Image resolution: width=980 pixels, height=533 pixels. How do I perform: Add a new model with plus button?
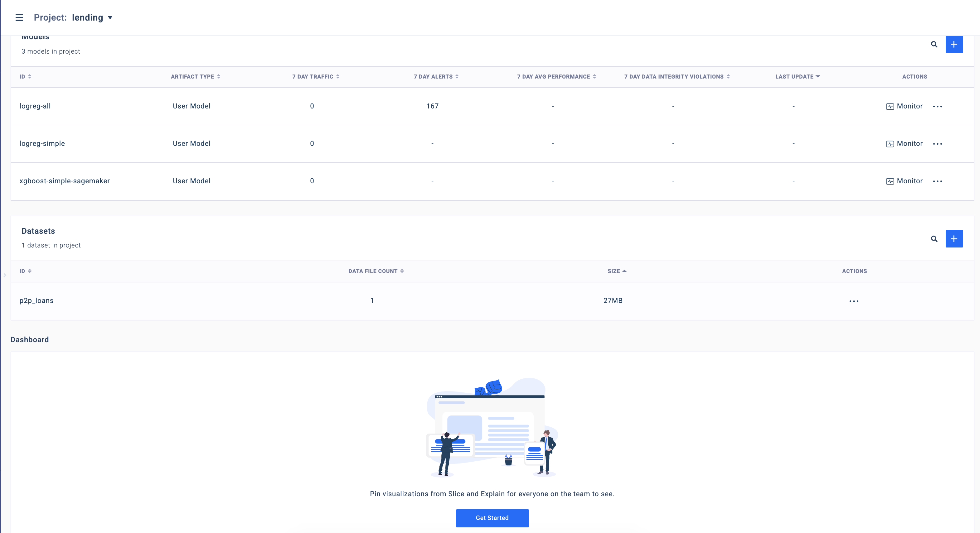coord(954,45)
